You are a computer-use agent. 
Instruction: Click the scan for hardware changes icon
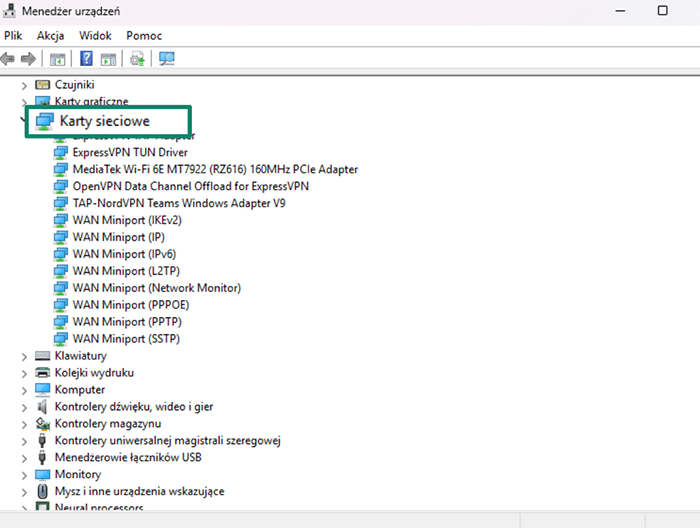coord(166,59)
